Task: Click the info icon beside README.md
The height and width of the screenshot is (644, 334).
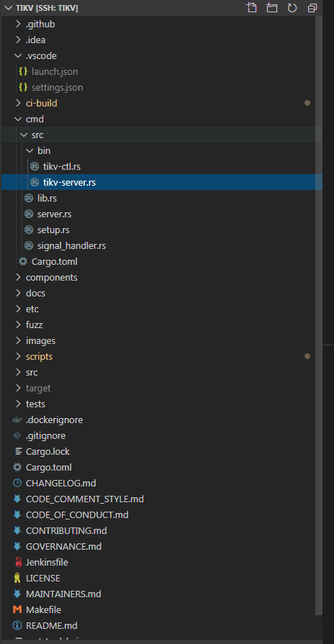Action: 17,625
